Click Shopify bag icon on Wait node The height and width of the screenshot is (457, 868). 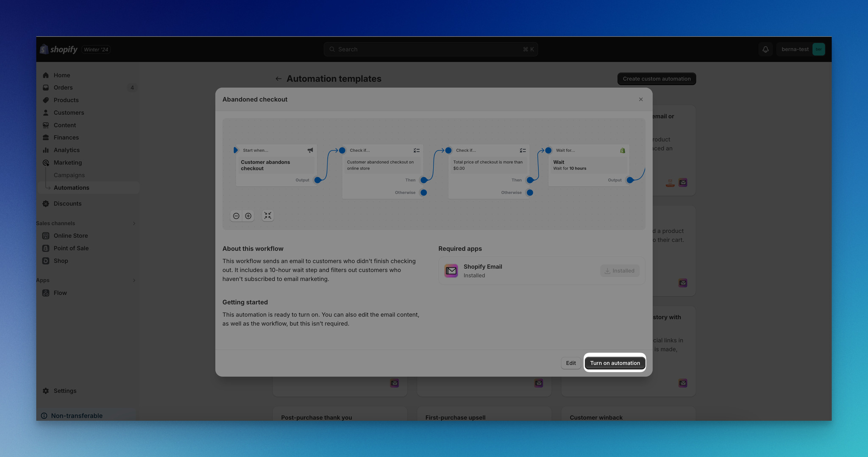coord(623,150)
